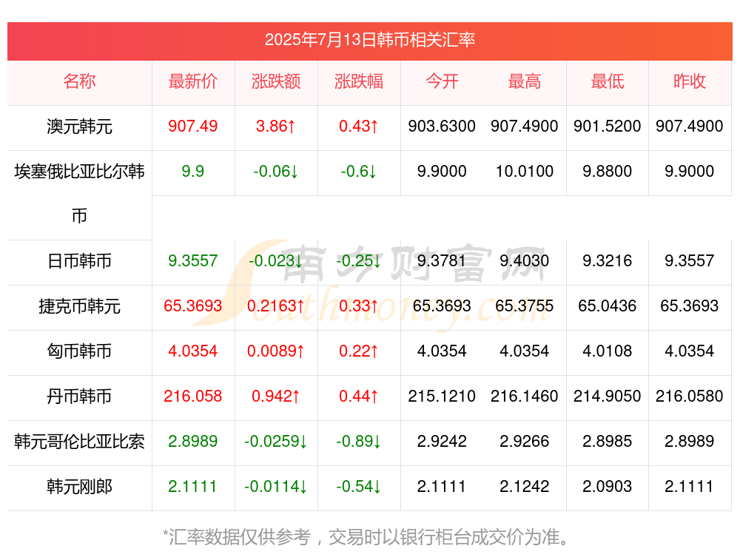Click the 丹币韩币 row name
Image resolution: width=740 pixels, height=560 pixels.
coord(79,397)
